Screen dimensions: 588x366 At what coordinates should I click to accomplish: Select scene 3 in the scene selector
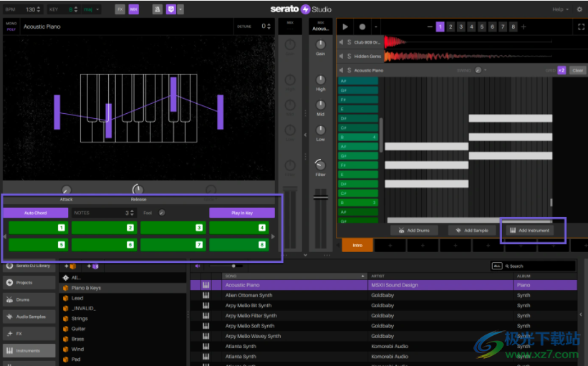(461, 27)
